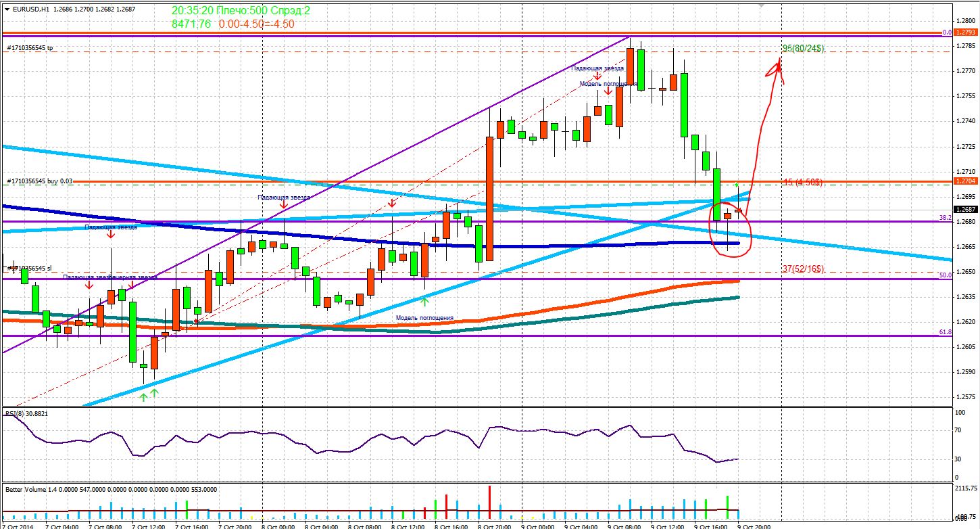980x529 pixels.
Task: Click the RSI scale value 30
Action: 958,459
